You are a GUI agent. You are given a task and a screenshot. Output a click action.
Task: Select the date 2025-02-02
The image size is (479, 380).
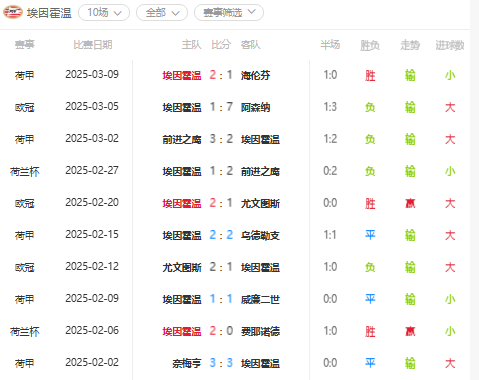click(92, 362)
